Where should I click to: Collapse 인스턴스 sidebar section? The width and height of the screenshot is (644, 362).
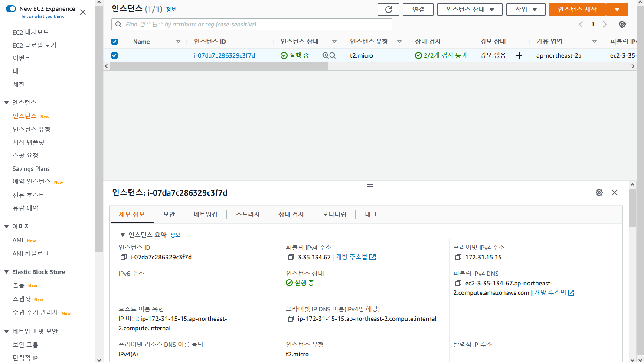point(7,103)
